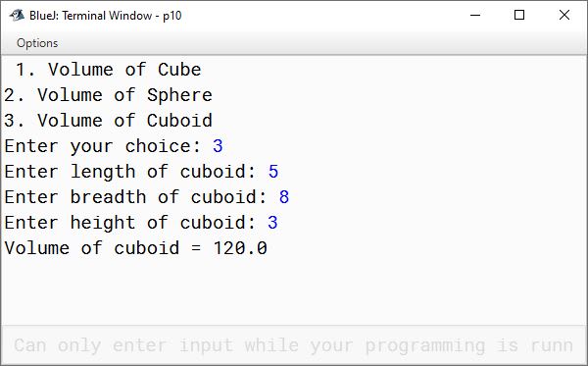Minimize the Terminal Window
The width and height of the screenshot is (588, 366).
tap(475, 15)
